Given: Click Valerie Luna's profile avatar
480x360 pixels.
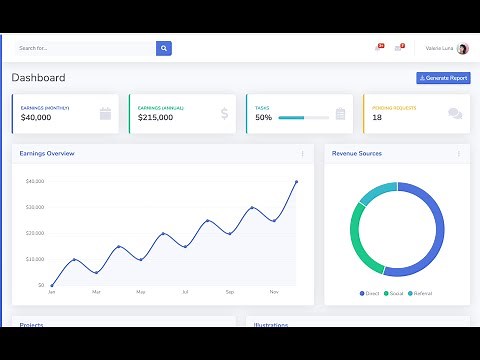Looking at the screenshot, I should (463, 48).
